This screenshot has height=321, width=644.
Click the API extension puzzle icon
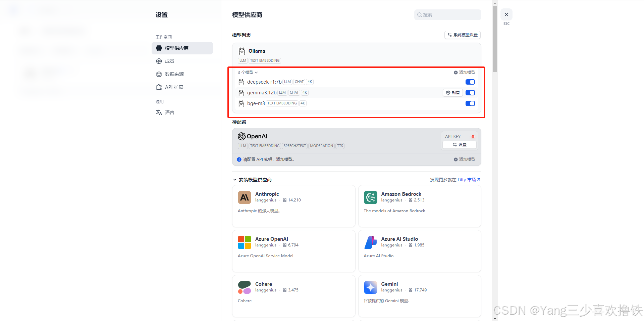pos(159,87)
